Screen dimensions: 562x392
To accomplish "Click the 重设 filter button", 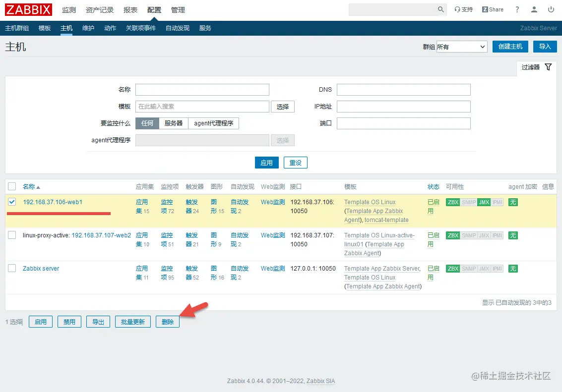I will [295, 163].
